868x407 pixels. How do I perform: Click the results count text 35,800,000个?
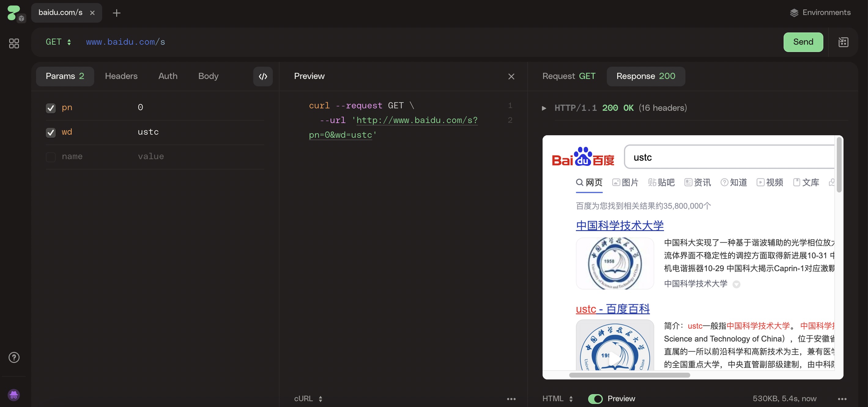643,206
